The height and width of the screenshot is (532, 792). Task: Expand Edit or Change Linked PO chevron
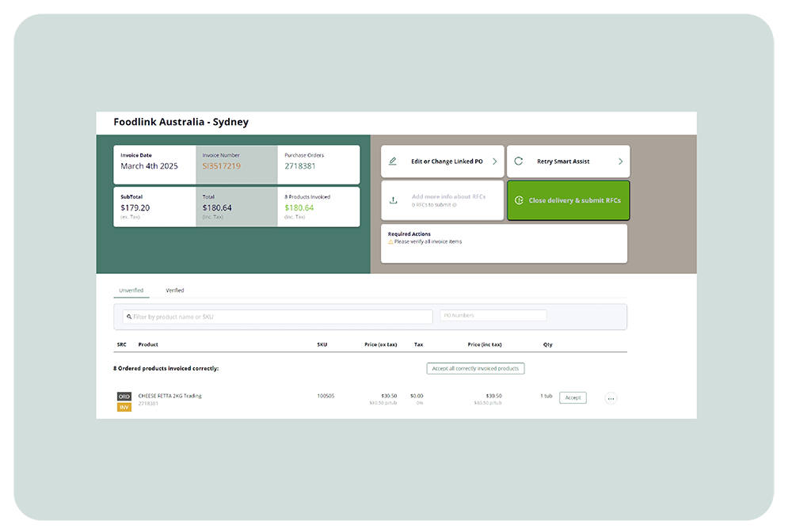coord(495,161)
